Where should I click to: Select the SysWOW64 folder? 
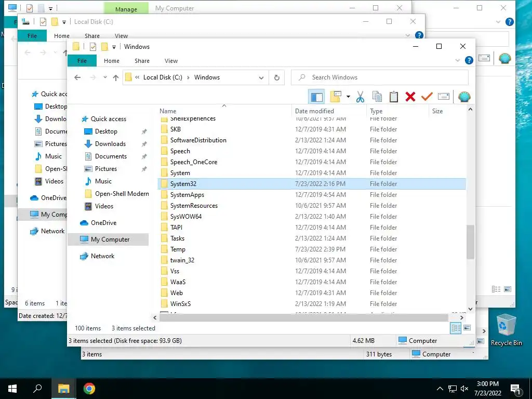pyautogui.click(x=186, y=217)
